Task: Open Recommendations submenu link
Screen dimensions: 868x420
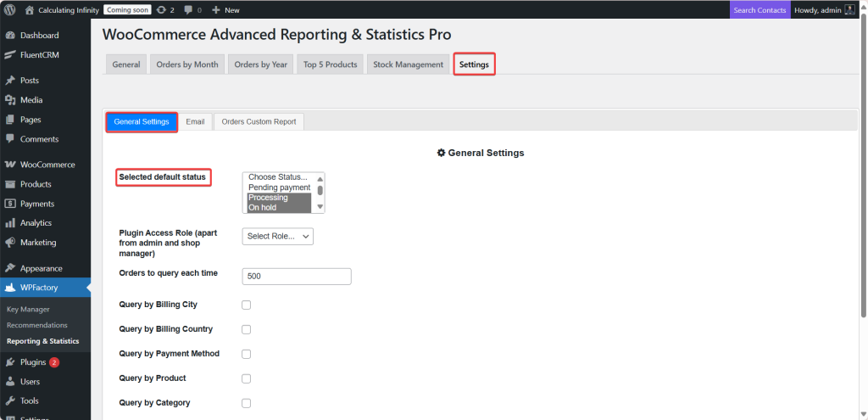Action: tap(37, 325)
